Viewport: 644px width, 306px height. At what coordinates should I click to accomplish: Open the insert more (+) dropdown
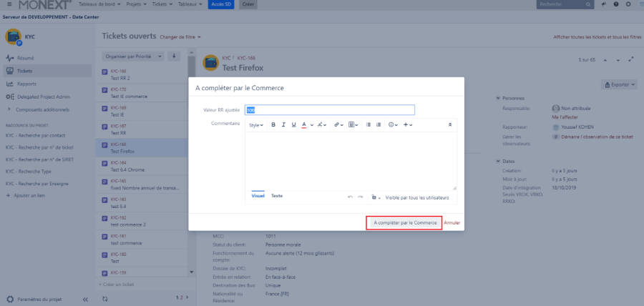[x=407, y=124]
